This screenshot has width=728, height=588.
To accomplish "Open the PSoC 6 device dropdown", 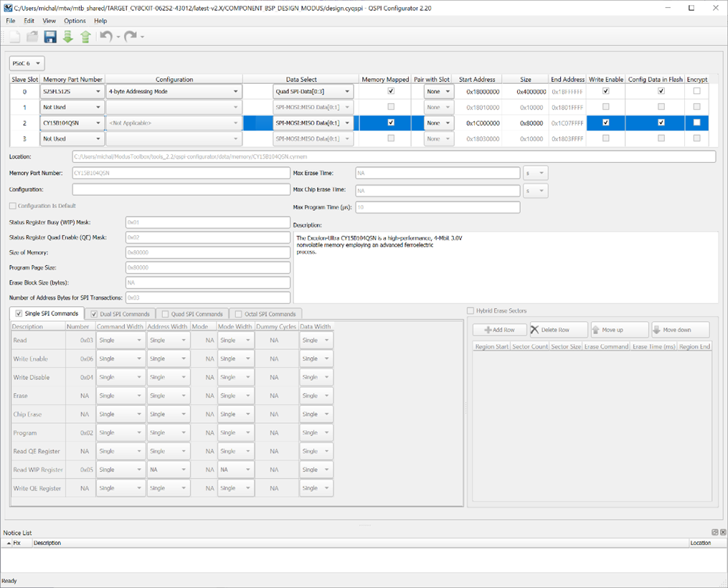I will 27,63.
